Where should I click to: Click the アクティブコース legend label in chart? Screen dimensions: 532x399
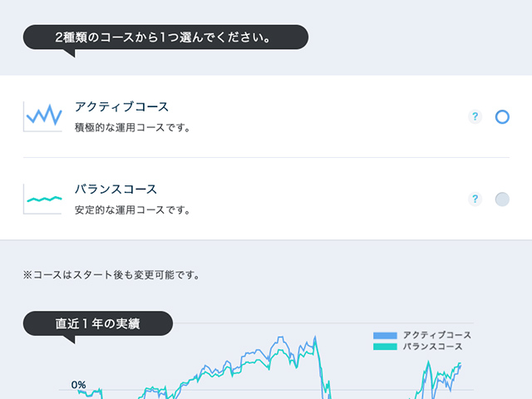[437, 335]
